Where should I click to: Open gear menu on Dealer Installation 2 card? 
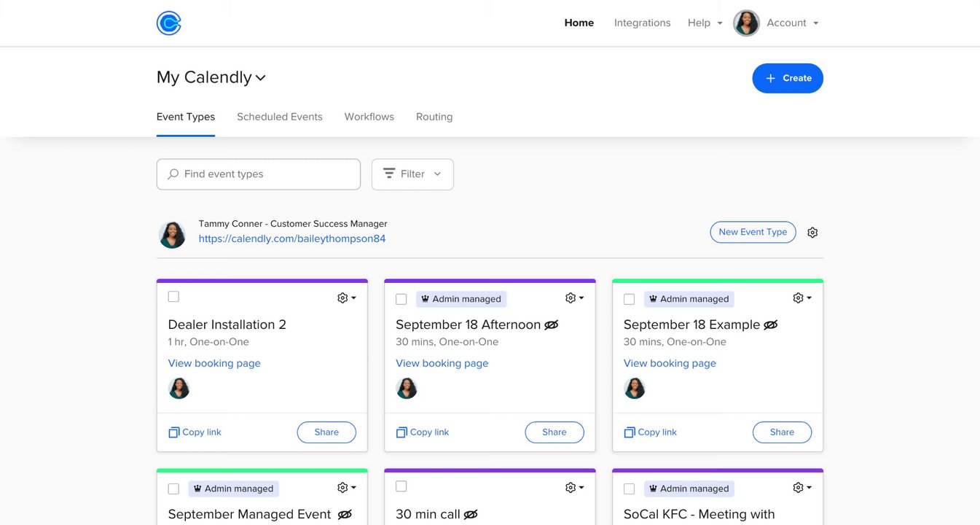pyautogui.click(x=346, y=297)
